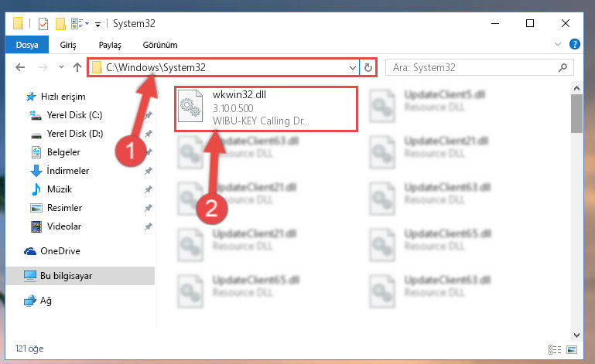
Task: Expand the ribbon chevron
Action: 557,44
